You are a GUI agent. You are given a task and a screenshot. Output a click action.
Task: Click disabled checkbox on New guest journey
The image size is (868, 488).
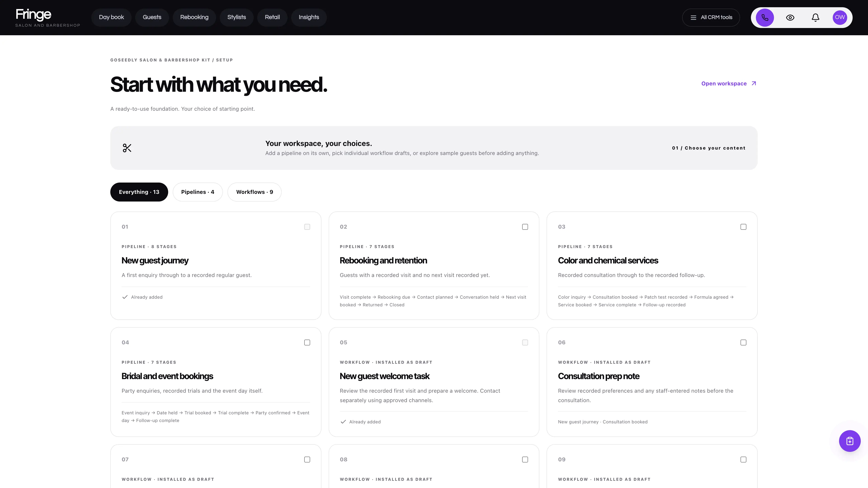(x=307, y=227)
